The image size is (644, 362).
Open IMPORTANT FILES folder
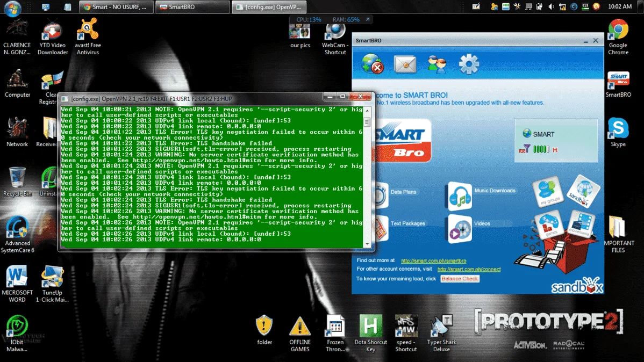point(619,234)
